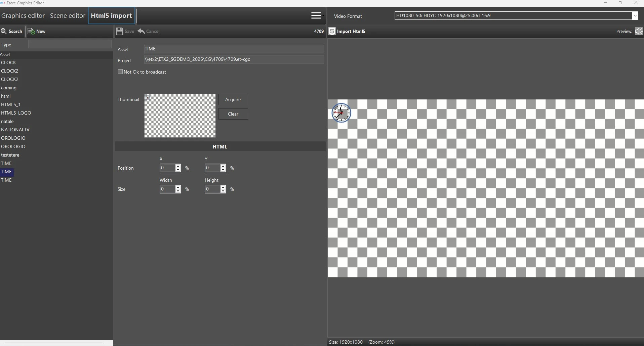The image size is (644, 346).
Task: Click the Cancel arrow icon
Action: (142, 31)
